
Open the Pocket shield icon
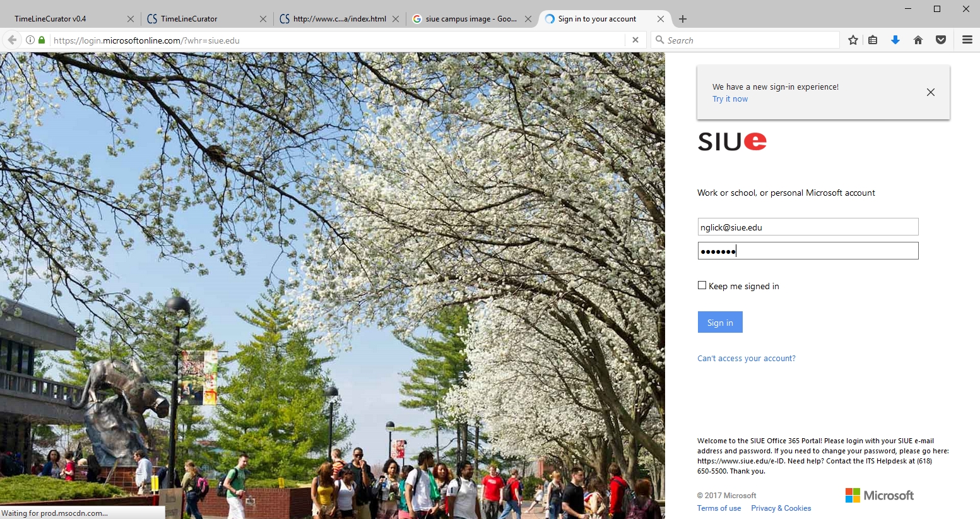941,40
